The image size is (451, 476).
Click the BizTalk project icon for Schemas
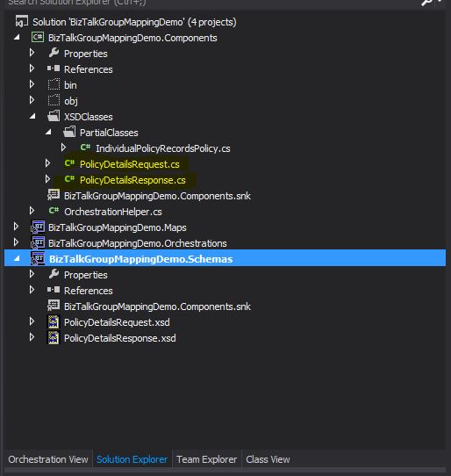click(x=38, y=259)
